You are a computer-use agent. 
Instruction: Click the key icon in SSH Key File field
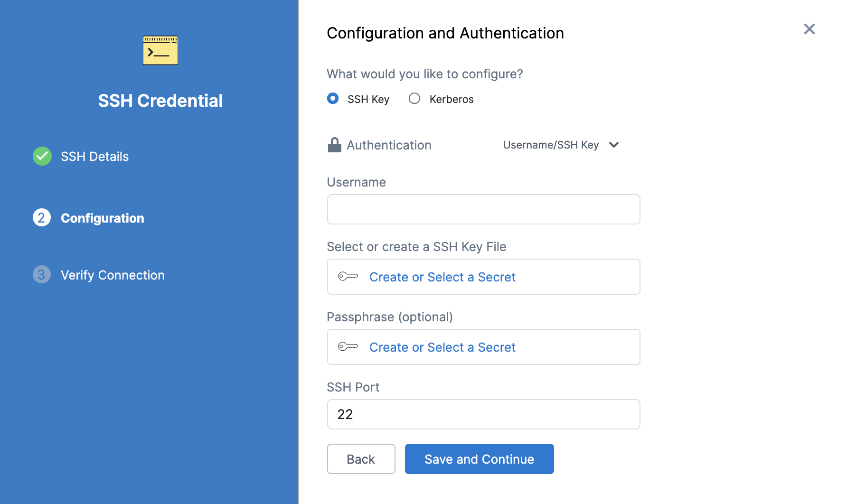point(349,277)
